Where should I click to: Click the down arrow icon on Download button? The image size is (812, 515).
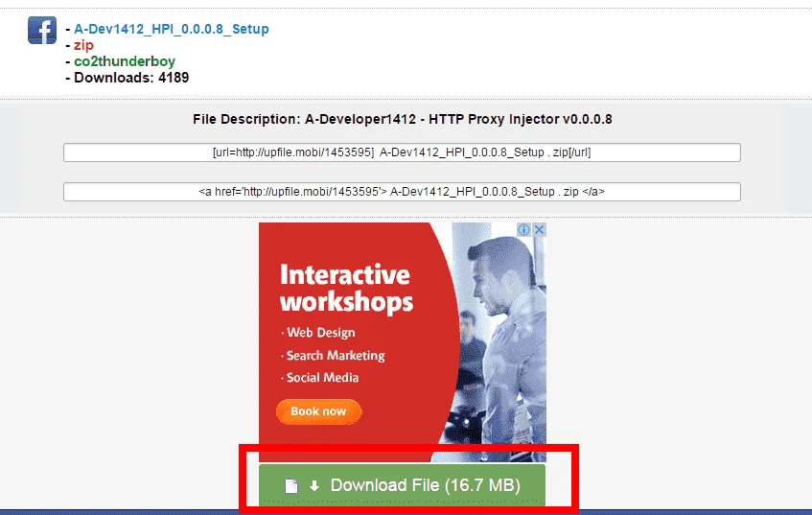tap(314, 486)
